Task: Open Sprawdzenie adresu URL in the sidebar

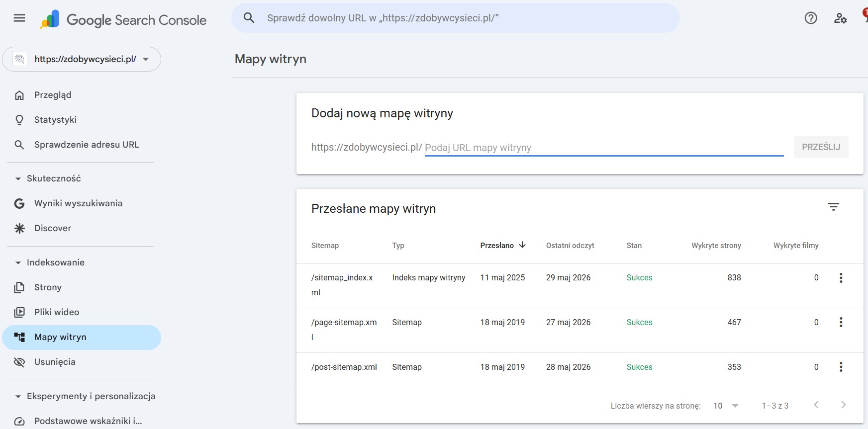Action: [82, 145]
